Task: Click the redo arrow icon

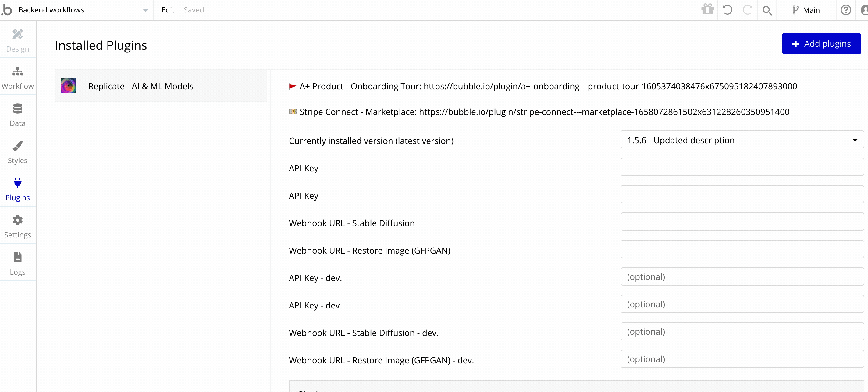Action: tap(747, 10)
